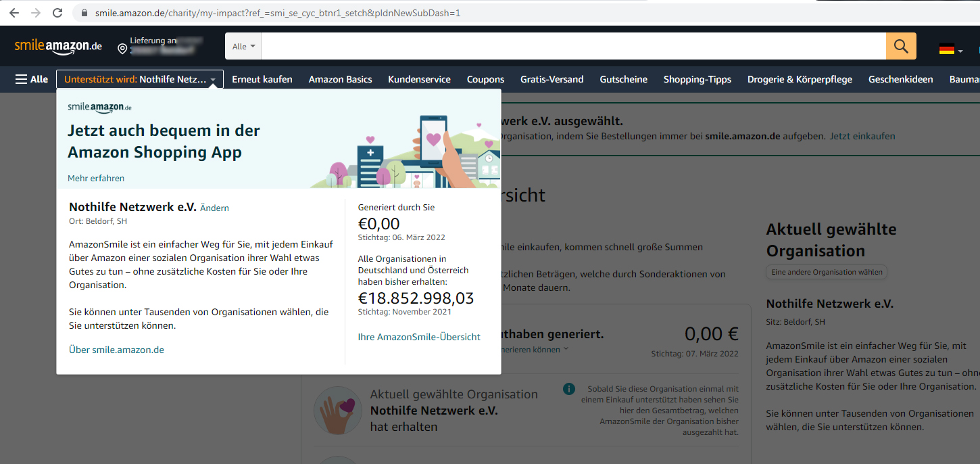Click the 0,00 € balance on the page
Image resolution: width=980 pixels, height=464 pixels.
pos(712,334)
